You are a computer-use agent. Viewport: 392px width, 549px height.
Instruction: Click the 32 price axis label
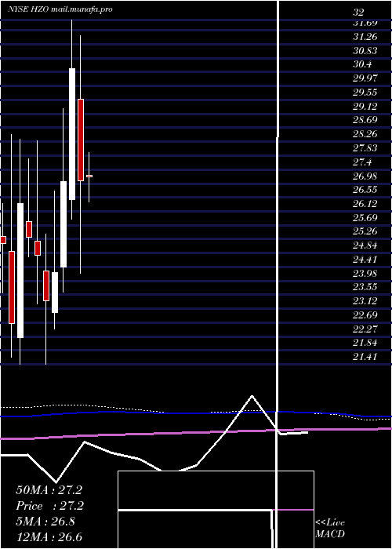click(x=358, y=13)
